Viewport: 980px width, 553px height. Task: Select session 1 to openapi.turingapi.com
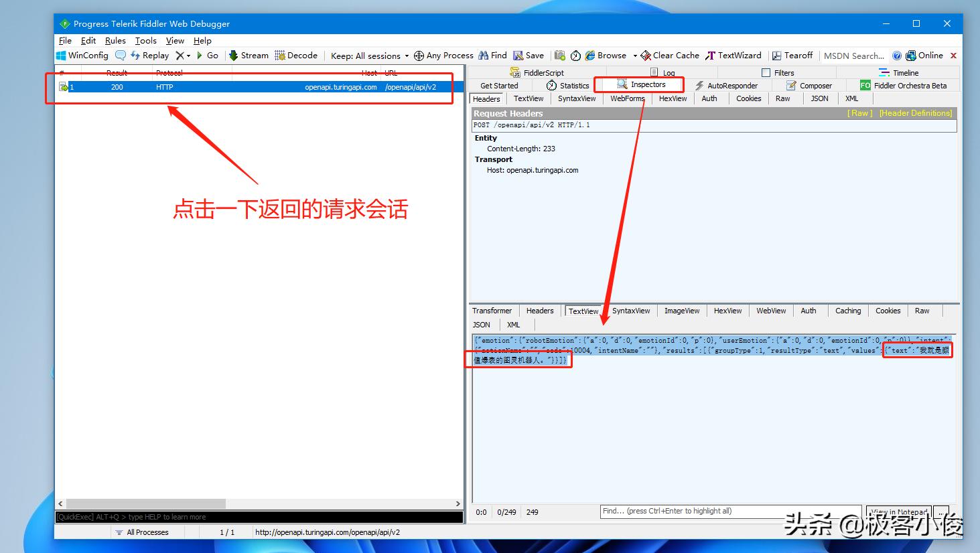(x=259, y=87)
